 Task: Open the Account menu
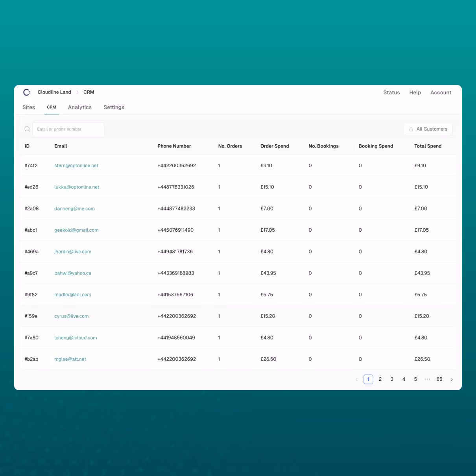click(441, 92)
